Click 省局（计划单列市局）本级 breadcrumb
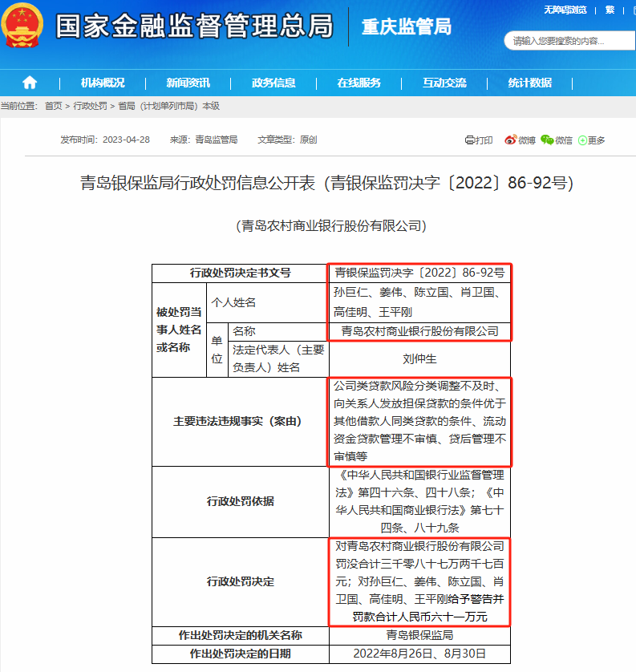The width and height of the screenshot is (636, 672). (169, 106)
